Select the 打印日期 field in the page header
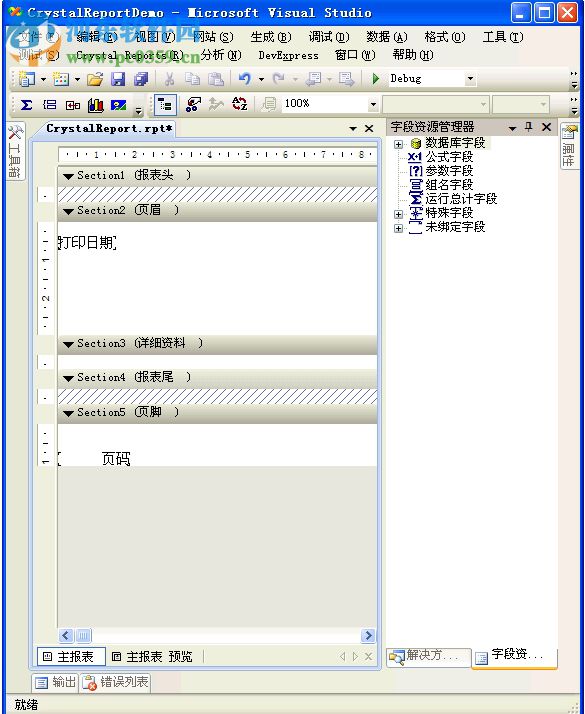The height and width of the screenshot is (714, 585). (x=87, y=243)
